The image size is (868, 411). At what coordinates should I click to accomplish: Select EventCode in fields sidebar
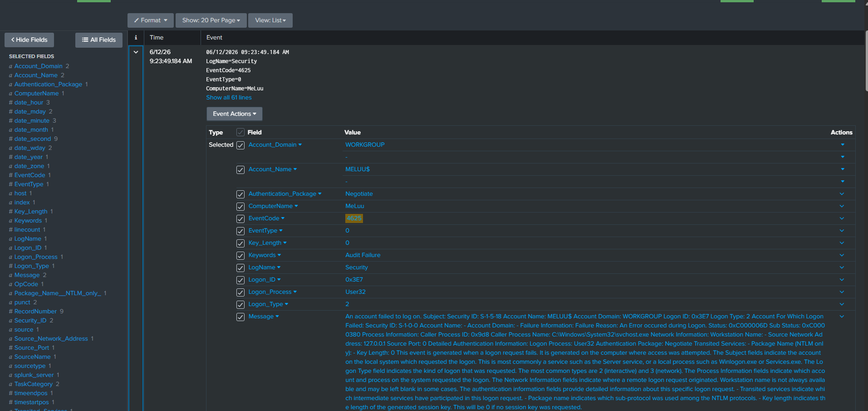[29, 175]
